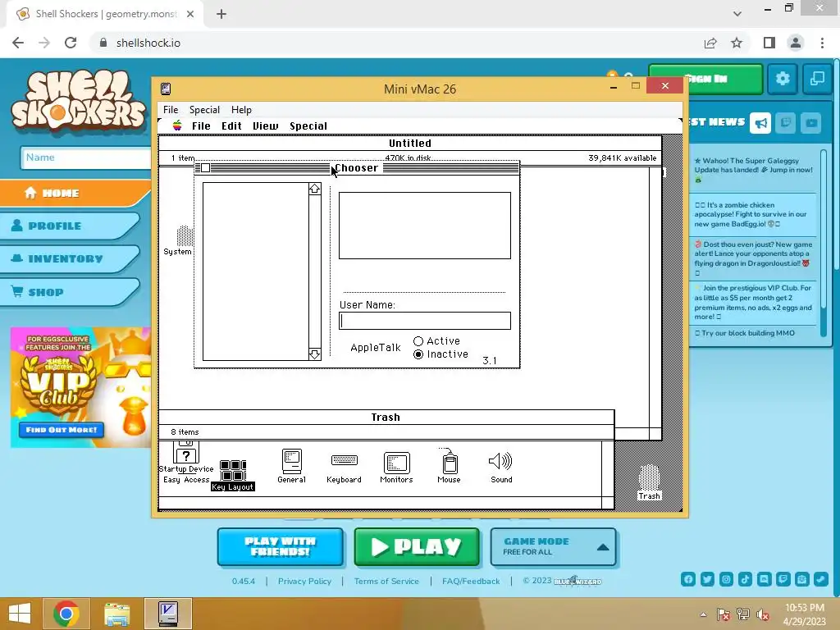Open Shell Shockers settings gear
The height and width of the screenshot is (630, 840).
coord(783,79)
